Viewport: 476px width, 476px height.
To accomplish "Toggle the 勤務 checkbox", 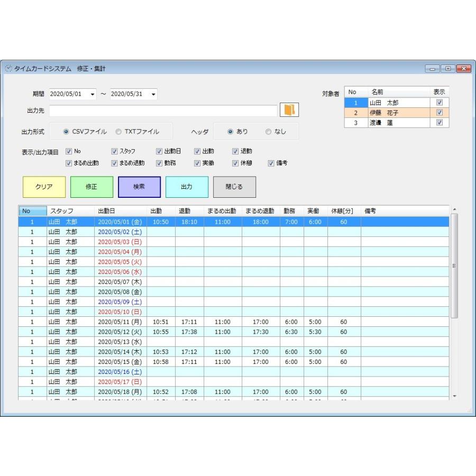I will click(159, 163).
